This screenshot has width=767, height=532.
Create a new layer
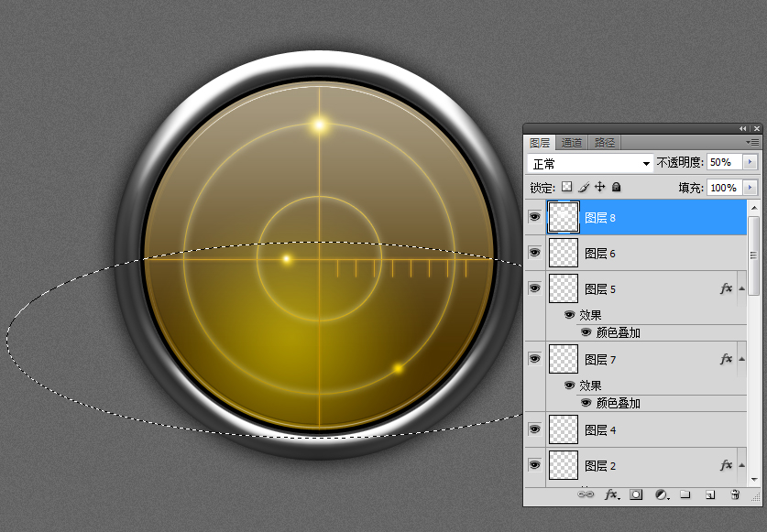coord(710,494)
